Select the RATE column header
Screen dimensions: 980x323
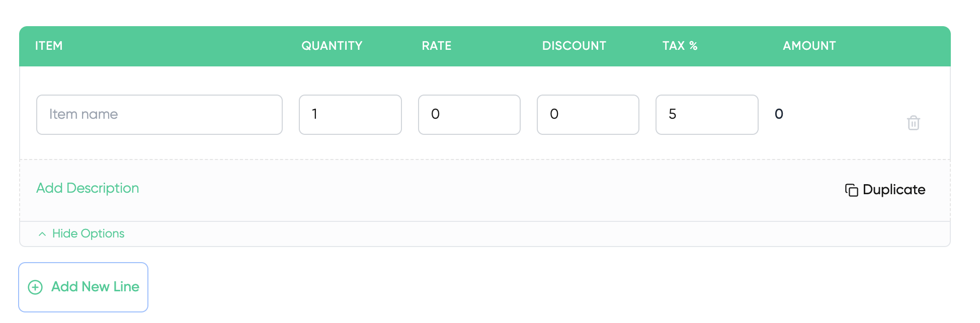point(437,46)
